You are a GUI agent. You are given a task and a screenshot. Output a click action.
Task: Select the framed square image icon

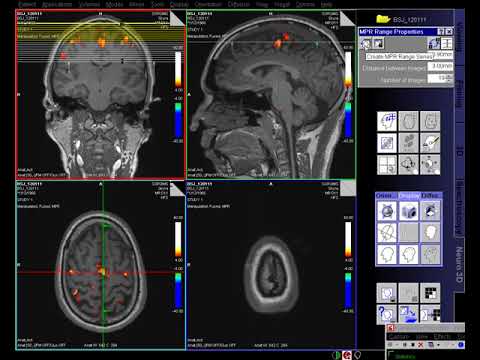pos(387,143)
